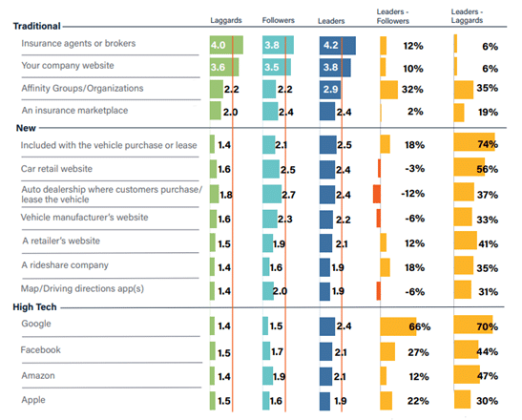Select the Google row label
The width and height of the screenshot is (522, 420).
[x=36, y=324]
